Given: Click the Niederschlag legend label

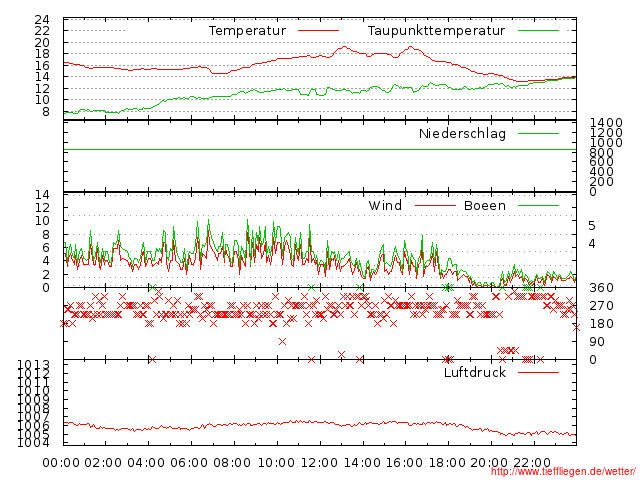Looking at the screenshot, I should (462, 134).
